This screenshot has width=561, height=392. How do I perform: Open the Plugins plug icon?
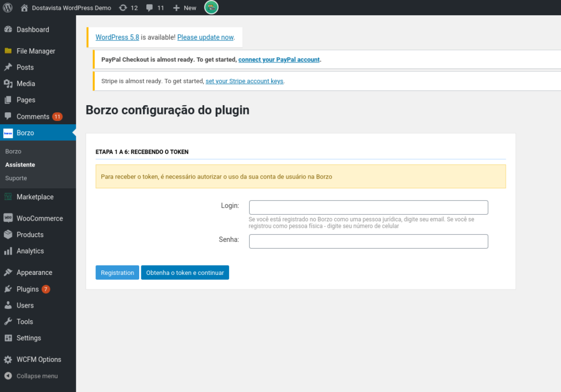[x=9, y=289]
